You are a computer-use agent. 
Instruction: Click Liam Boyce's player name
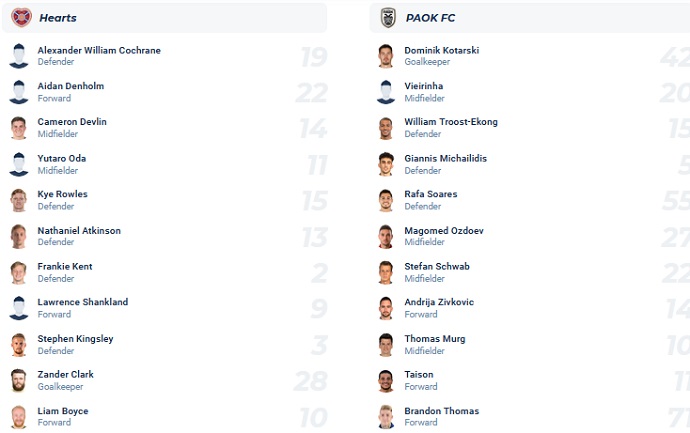(x=63, y=411)
